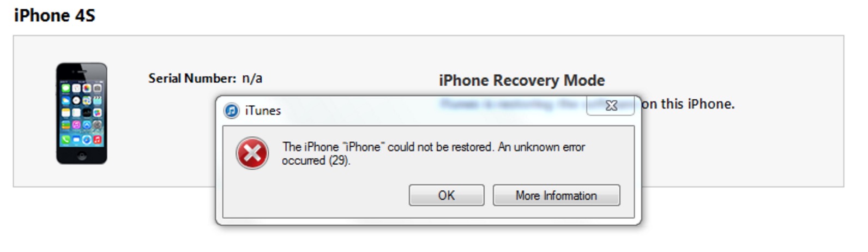The width and height of the screenshot is (868, 252).
Task: Click the iPhone Recovery Mode heading
Action: click(x=522, y=81)
